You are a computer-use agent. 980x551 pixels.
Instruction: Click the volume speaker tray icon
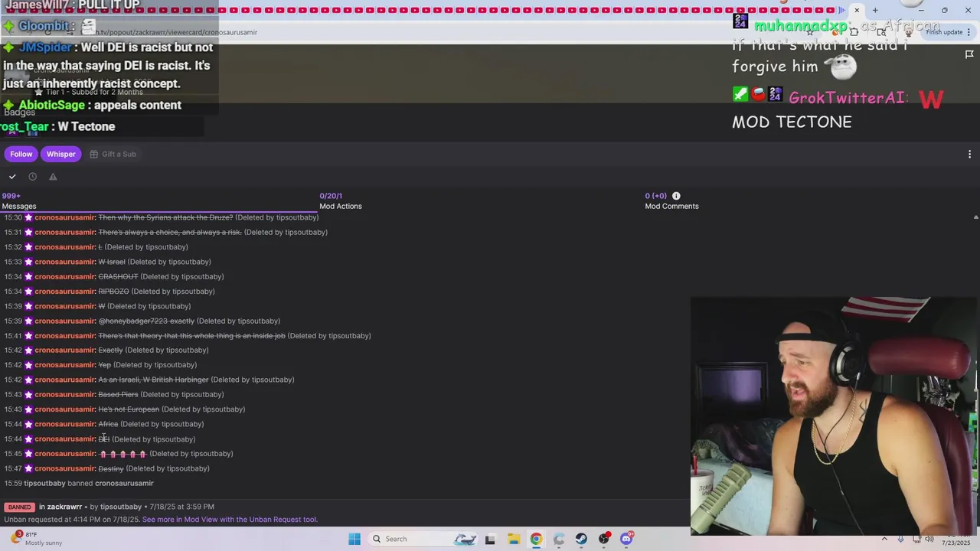(x=931, y=539)
